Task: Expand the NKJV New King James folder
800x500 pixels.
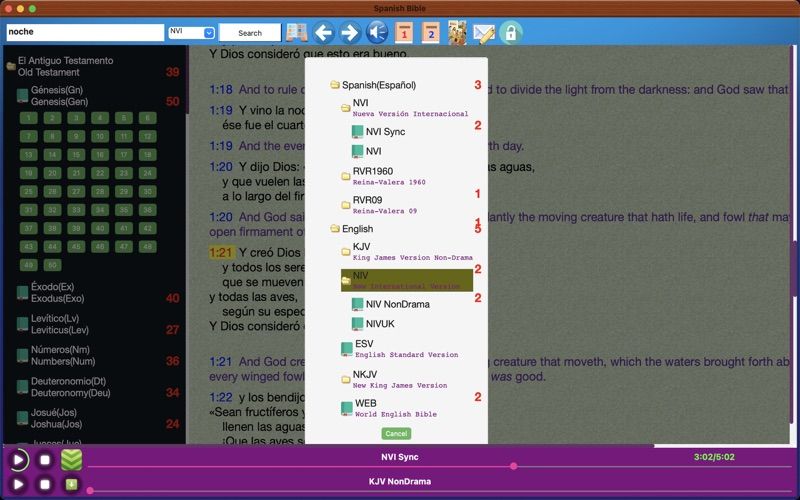Action: coord(394,379)
